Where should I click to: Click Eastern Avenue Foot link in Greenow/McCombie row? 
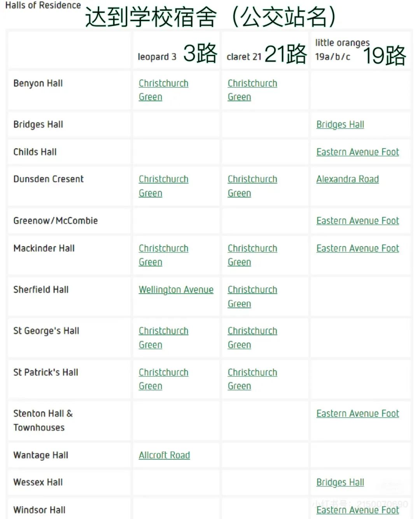coord(357,221)
